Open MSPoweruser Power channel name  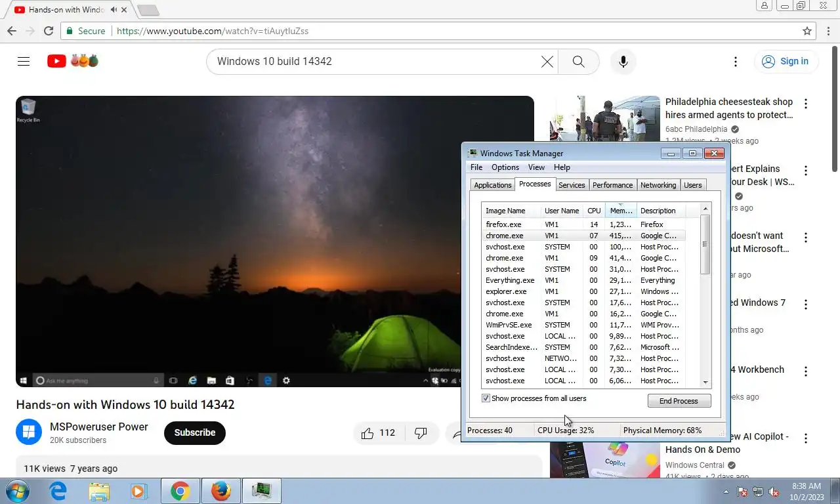[x=99, y=427]
